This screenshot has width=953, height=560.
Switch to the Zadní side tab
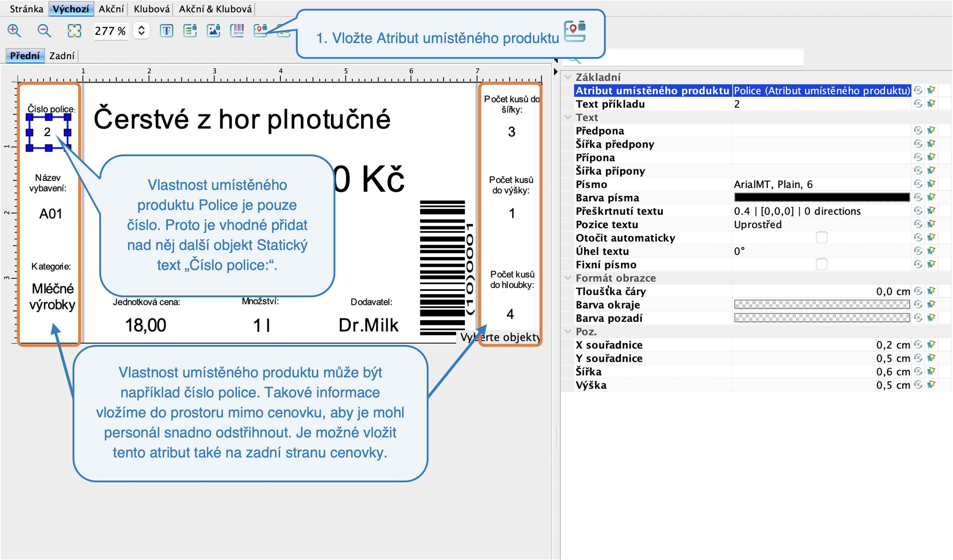click(62, 56)
